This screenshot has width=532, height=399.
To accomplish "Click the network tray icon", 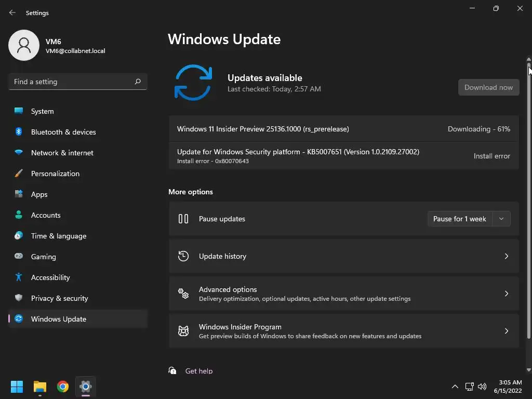I will 469,387.
